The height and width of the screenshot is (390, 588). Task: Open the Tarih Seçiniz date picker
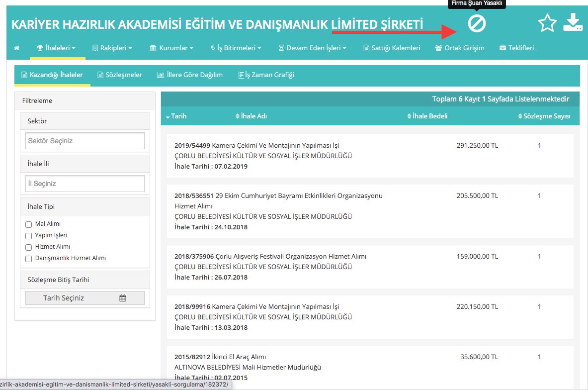pyautogui.click(x=85, y=298)
